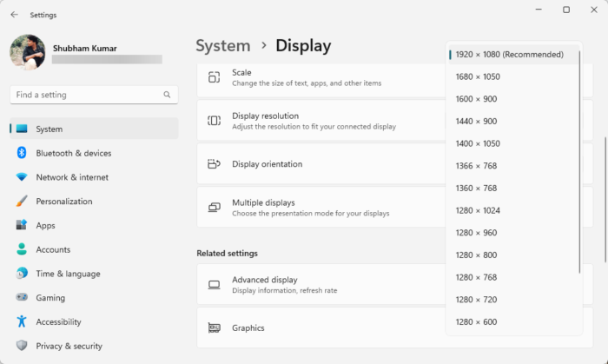This screenshot has height=364, width=608.
Task: Go to System in sidebar
Action: 50,129
